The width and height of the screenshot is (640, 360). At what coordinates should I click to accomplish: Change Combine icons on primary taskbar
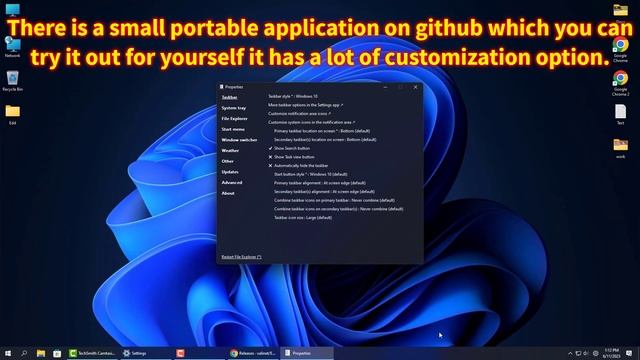coord(334,200)
